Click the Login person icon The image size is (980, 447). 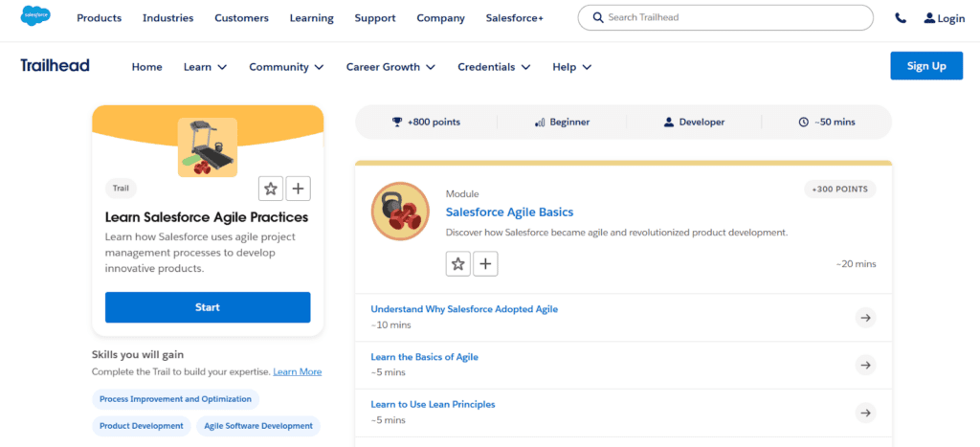(929, 18)
